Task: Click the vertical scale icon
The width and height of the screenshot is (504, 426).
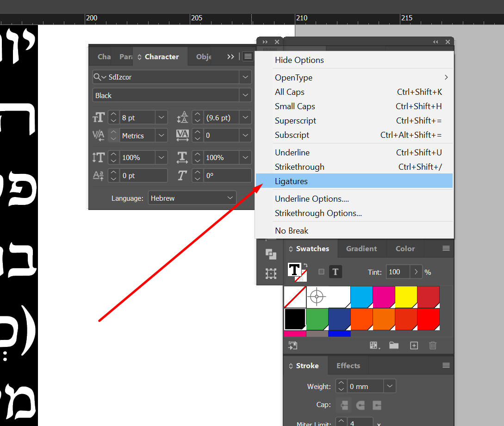Action: coord(99,157)
